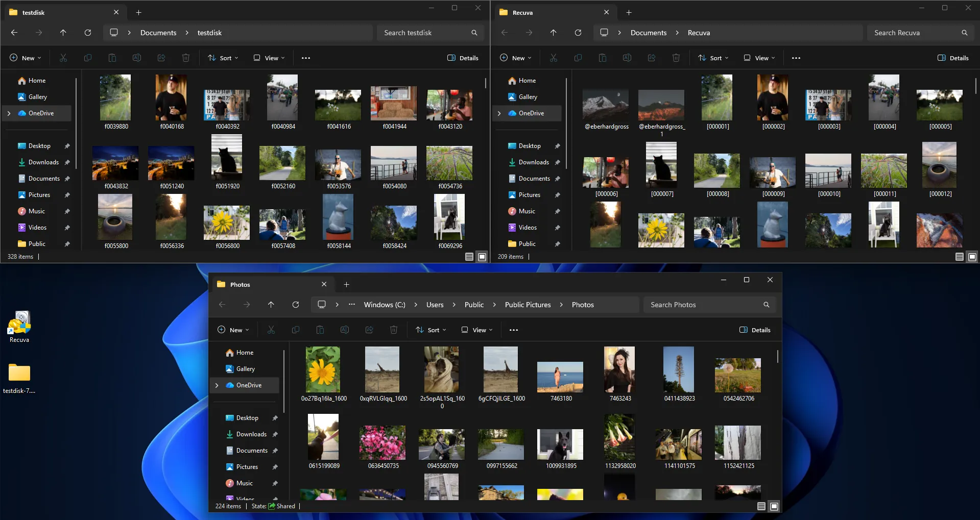Click the Share icon in the Recuva toolbar
Image resolution: width=980 pixels, height=520 pixels.
coord(652,58)
